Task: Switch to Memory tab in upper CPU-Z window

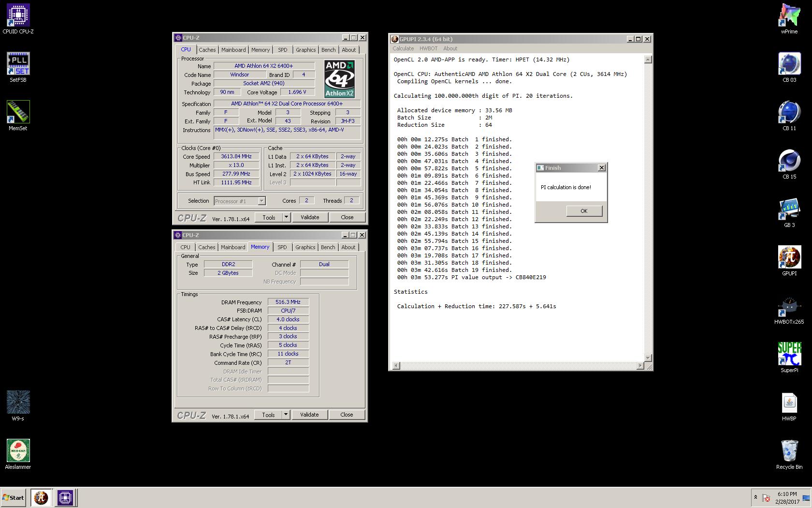Action: pos(261,50)
